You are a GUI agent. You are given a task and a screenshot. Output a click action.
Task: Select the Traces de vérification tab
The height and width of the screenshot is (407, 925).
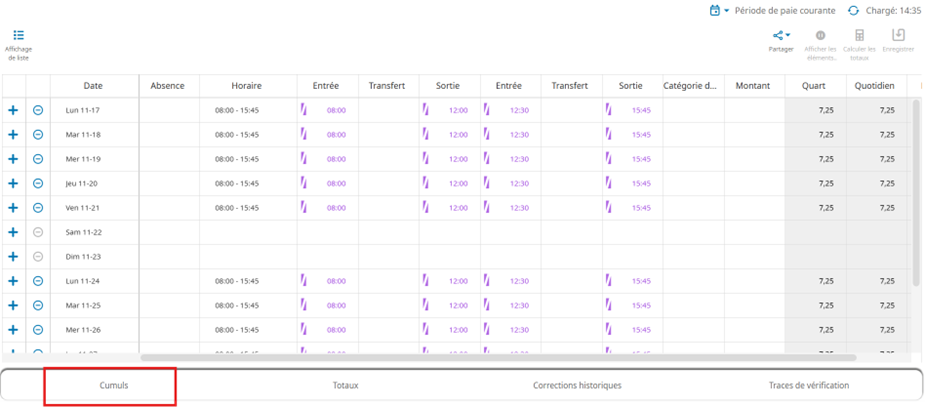pos(809,385)
